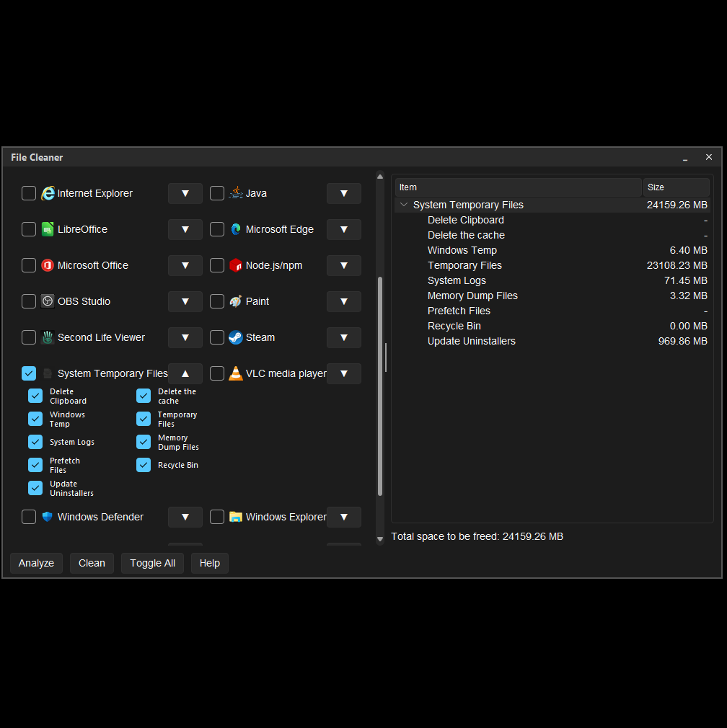Tick the Steam checkbox

[217, 337]
